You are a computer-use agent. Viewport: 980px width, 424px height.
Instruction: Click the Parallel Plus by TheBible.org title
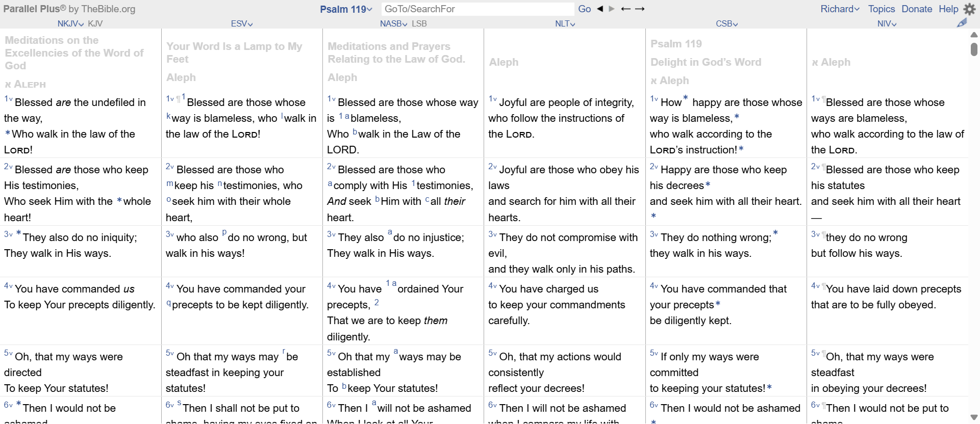click(x=69, y=9)
